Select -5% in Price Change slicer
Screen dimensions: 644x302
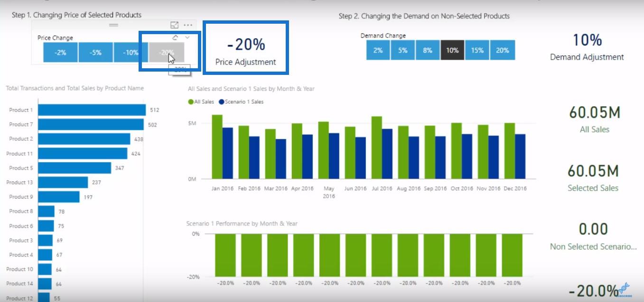[x=96, y=52]
